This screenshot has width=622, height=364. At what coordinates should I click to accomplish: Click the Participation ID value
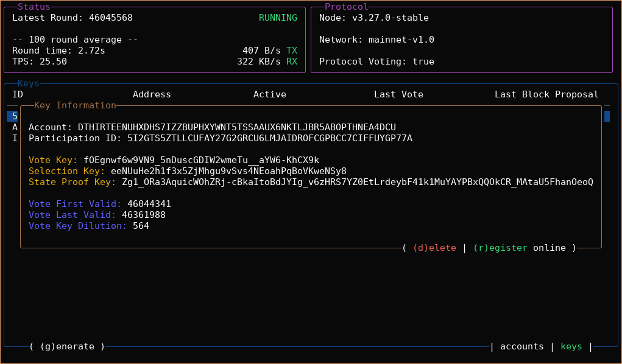tap(269, 138)
